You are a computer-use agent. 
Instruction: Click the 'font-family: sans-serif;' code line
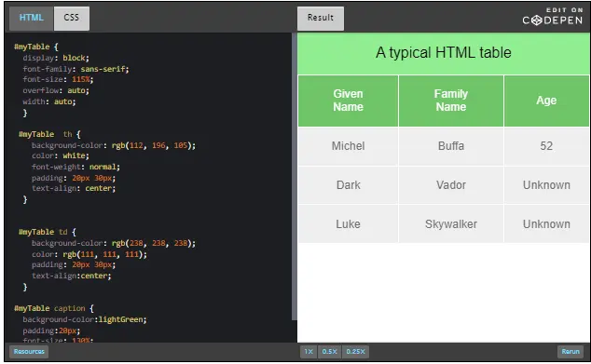point(76,69)
